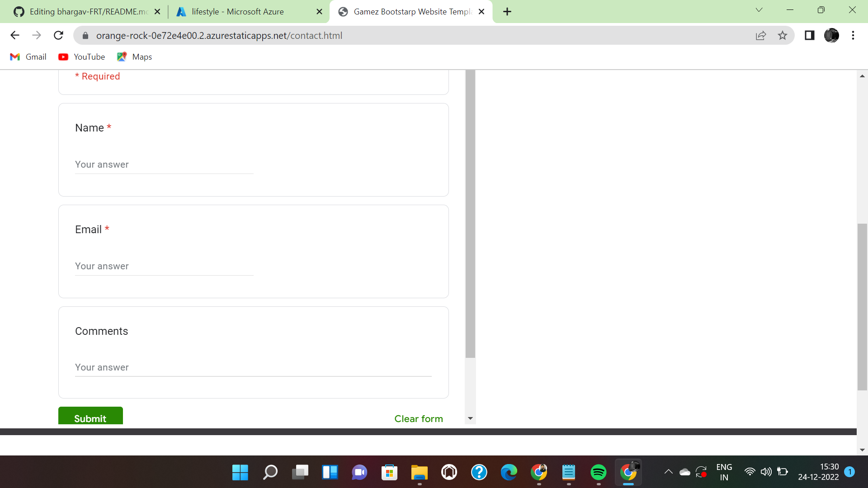Open the Windows Start menu

coord(240,473)
